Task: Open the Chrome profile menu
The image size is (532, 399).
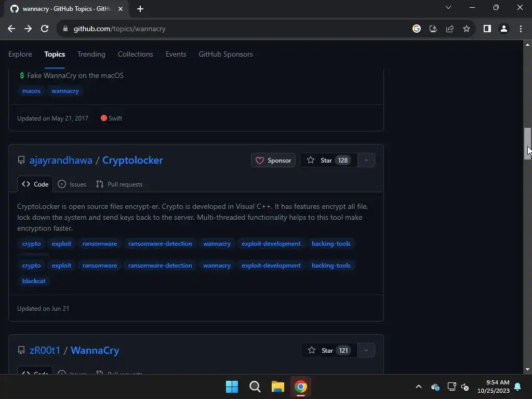Action: pyautogui.click(x=504, y=29)
